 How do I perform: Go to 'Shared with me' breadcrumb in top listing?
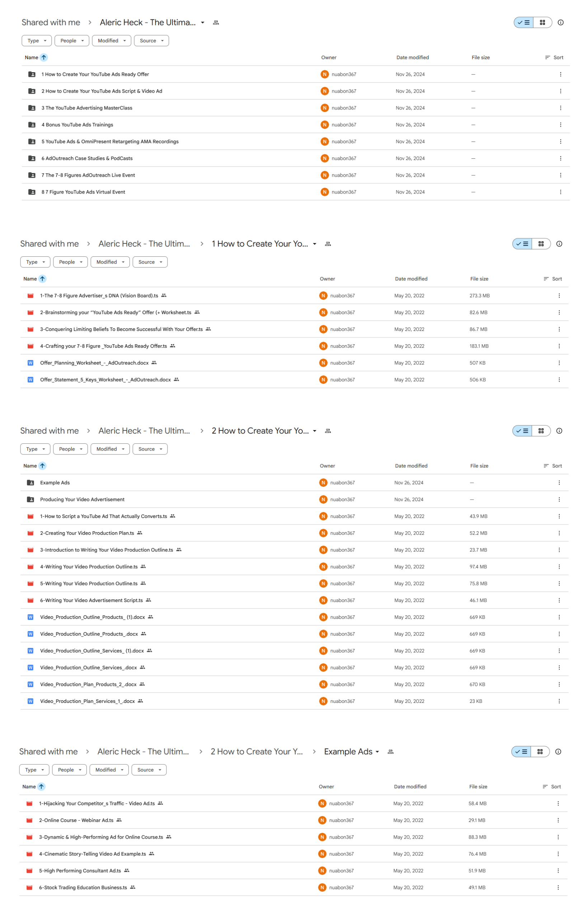[x=51, y=22]
